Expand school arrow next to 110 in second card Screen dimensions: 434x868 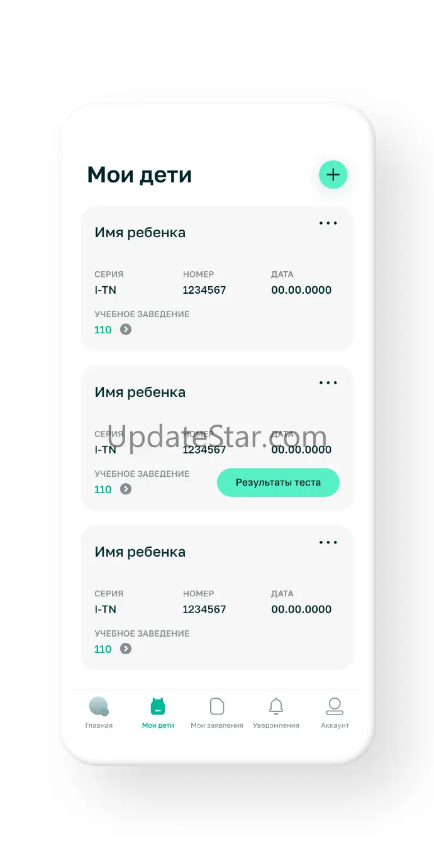point(126,489)
